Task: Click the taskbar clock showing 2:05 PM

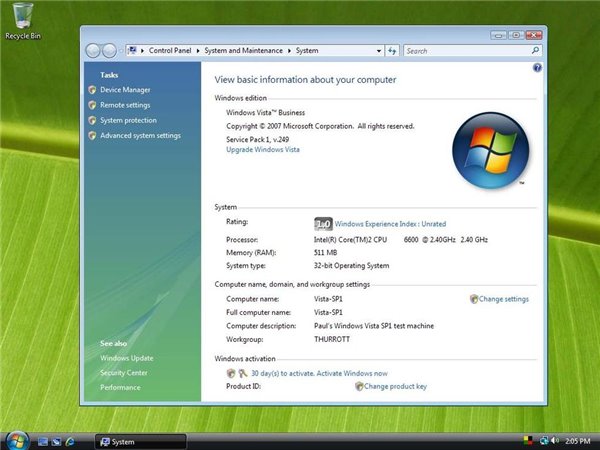Action: [x=577, y=441]
